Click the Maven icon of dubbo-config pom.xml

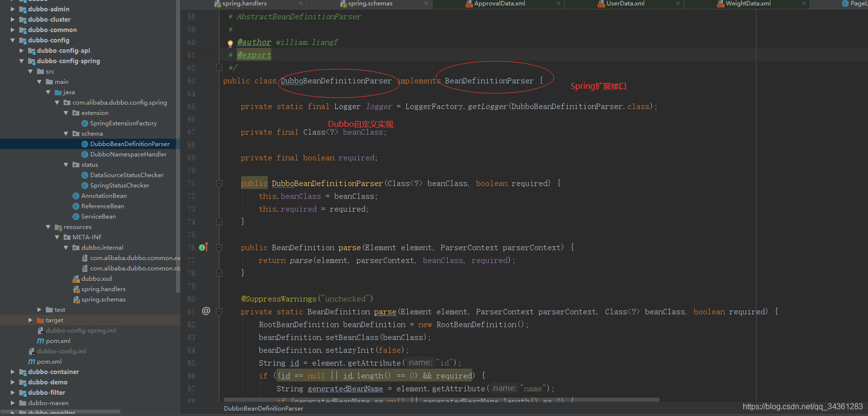(32, 362)
